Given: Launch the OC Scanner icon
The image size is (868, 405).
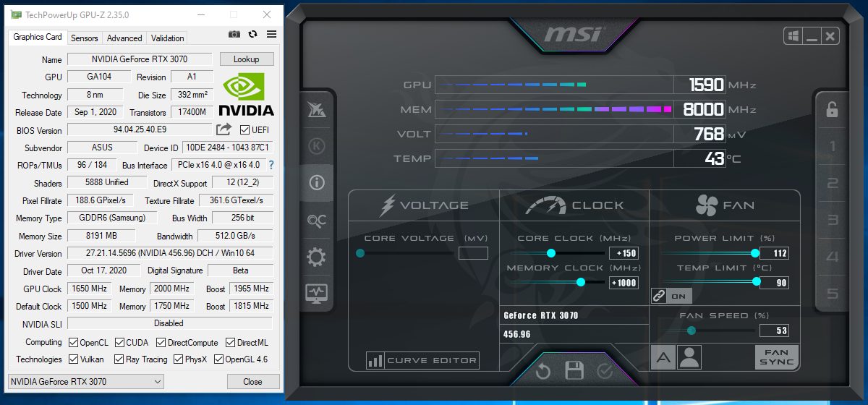Looking at the screenshot, I should [x=316, y=220].
